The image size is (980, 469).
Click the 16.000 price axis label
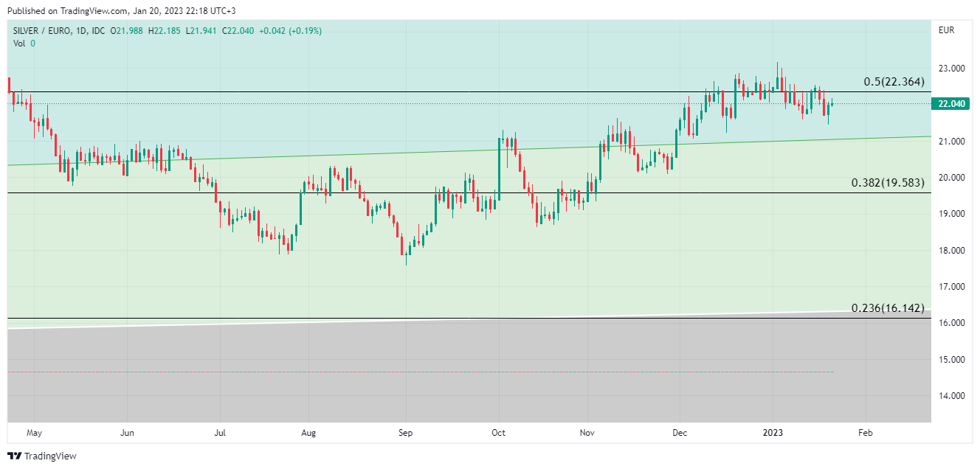[x=951, y=323]
